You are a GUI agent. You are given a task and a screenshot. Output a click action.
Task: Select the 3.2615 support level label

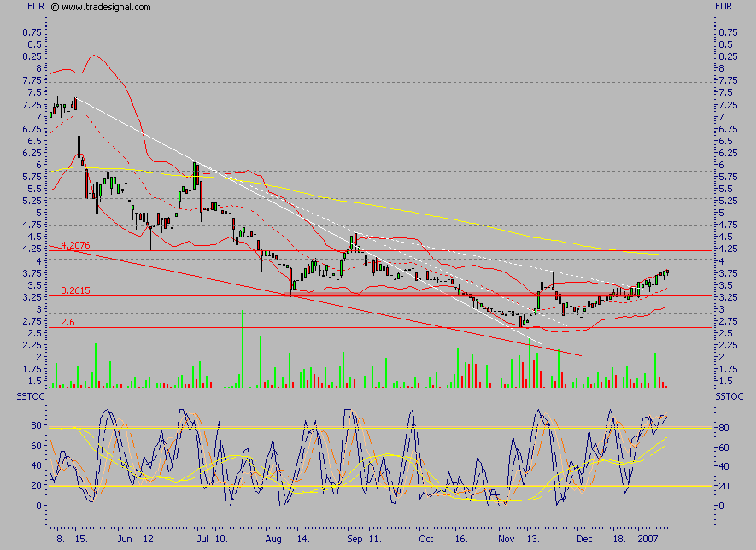(x=76, y=290)
